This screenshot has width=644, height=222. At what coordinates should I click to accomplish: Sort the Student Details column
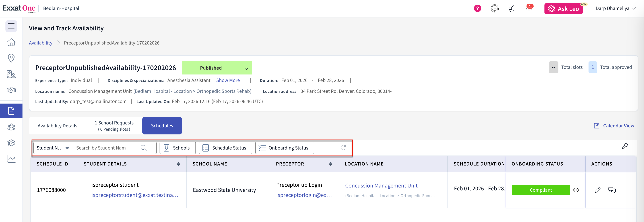pyautogui.click(x=178, y=164)
